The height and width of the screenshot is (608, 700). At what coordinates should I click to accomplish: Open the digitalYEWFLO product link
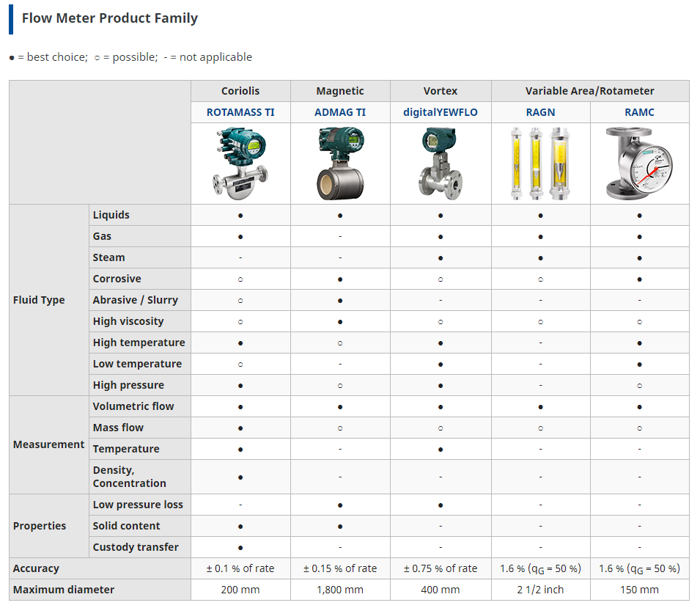[x=441, y=112]
